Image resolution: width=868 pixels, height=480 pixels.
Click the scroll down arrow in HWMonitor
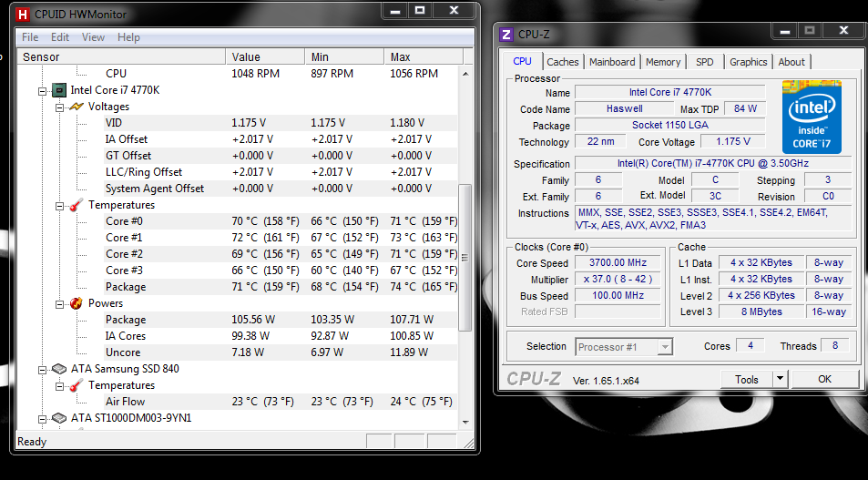[465, 422]
